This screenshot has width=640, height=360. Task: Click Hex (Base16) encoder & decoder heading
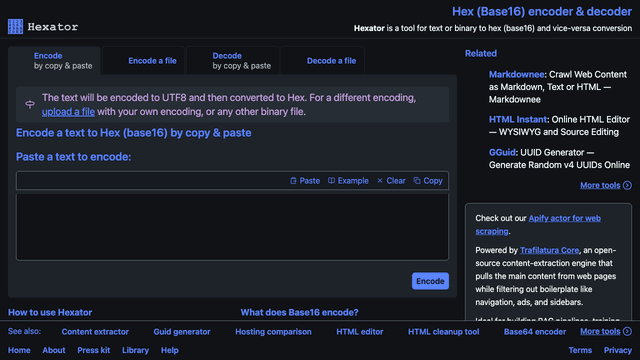point(542,11)
